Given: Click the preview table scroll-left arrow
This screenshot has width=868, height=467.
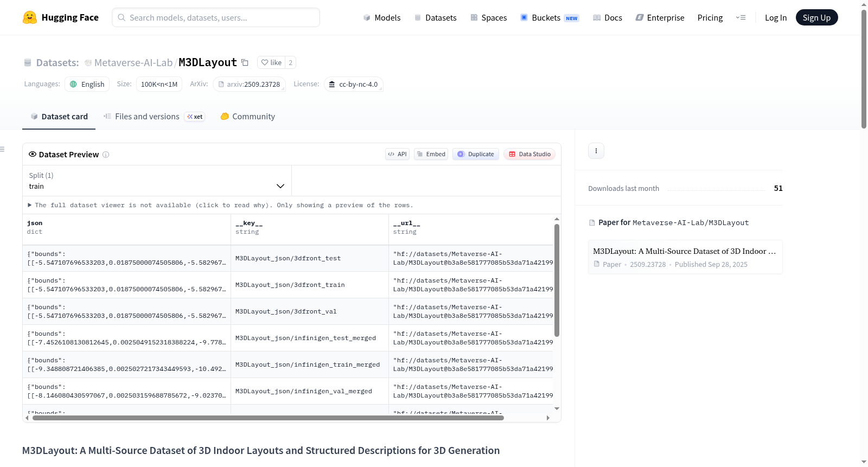Looking at the screenshot, I should pyautogui.click(x=27, y=418).
